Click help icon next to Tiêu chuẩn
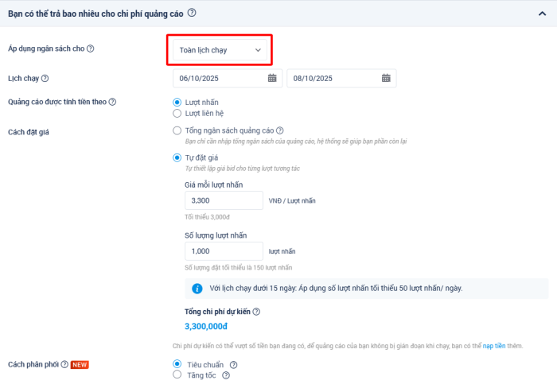 [x=233, y=365]
